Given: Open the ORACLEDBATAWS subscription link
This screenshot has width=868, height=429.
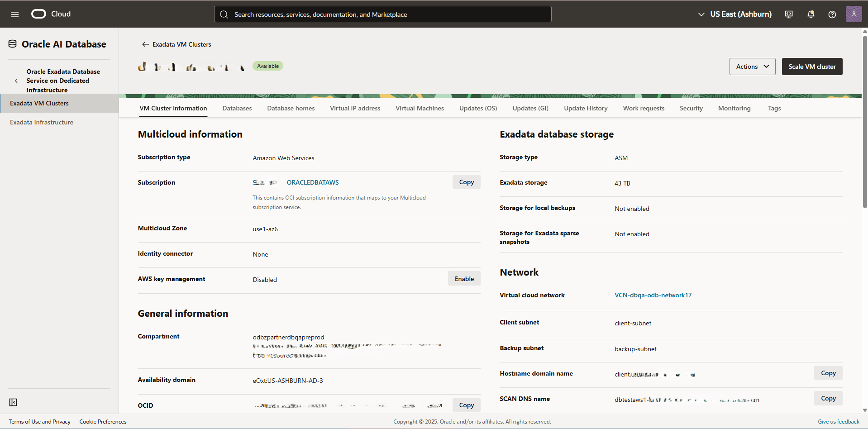Looking at the screenshot, I should [x=312, y=182].
